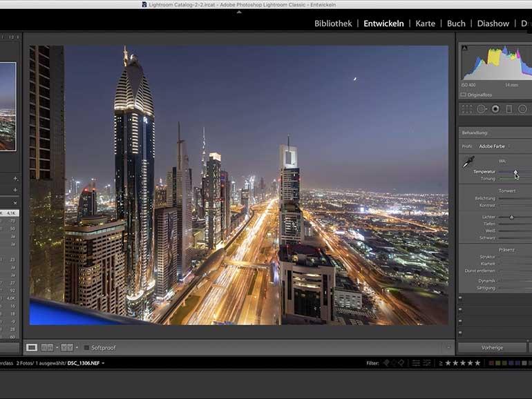Add new snapshot with plus icon
Viewport: 532px width, 399px height.
click(x=15, y=190)
